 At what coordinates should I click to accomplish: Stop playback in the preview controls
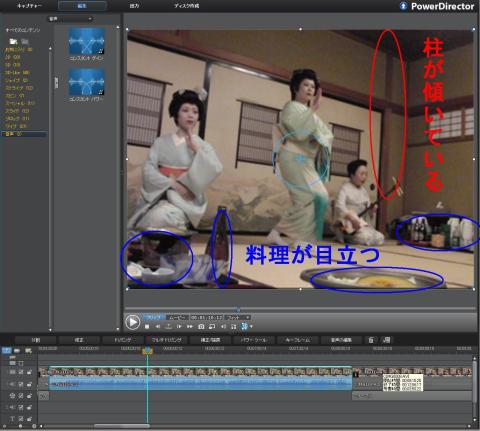[x=147, y=327]
